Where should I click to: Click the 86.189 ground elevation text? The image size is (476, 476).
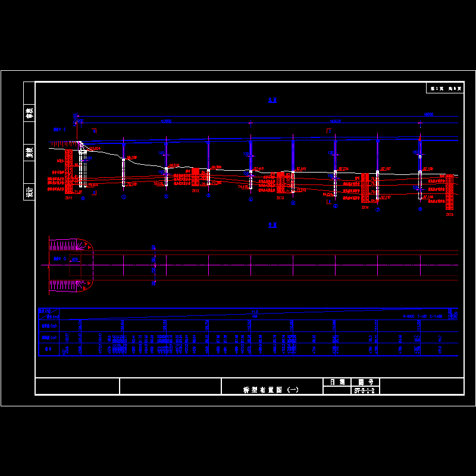(131, 158)
